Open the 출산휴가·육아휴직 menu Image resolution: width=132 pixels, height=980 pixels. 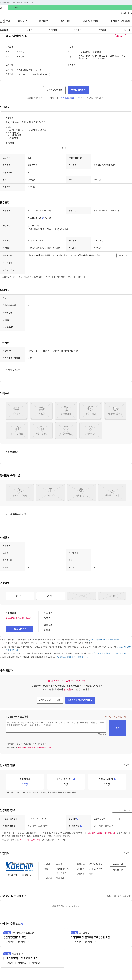pyautogui.click(x=120, y=21)
